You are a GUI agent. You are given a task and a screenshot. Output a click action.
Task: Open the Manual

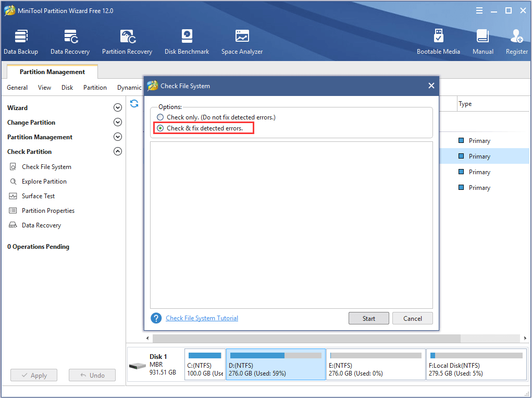click(x=483, y=42)
